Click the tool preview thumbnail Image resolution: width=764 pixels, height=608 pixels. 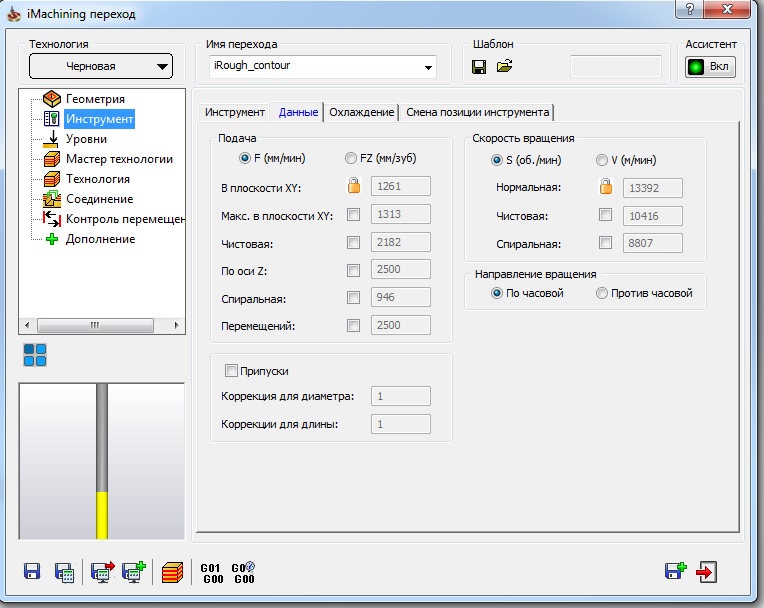coord(102,461)
